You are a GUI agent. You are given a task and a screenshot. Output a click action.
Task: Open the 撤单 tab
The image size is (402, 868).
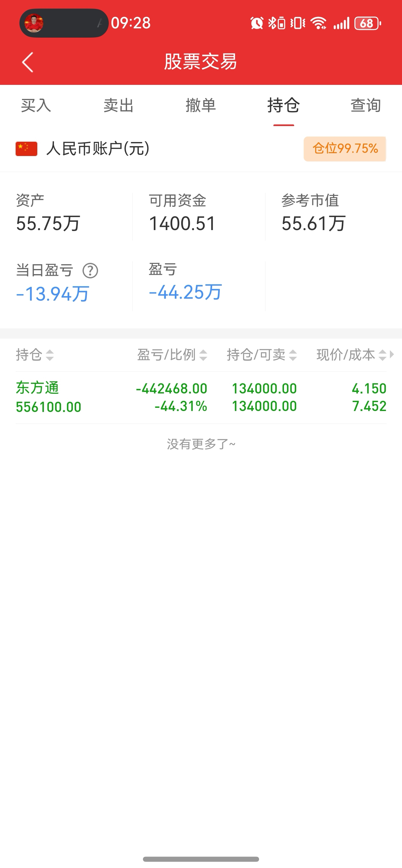click(201, 105)
